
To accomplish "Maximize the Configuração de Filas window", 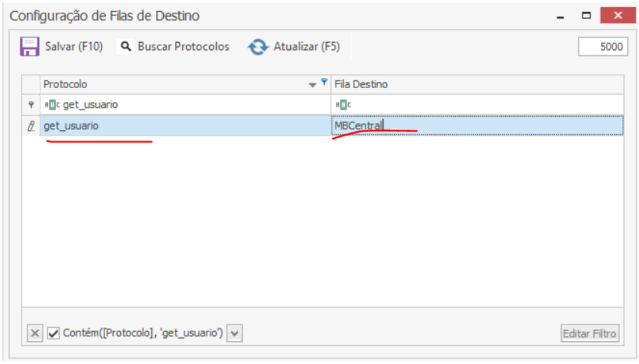I will tap(586, 16).
